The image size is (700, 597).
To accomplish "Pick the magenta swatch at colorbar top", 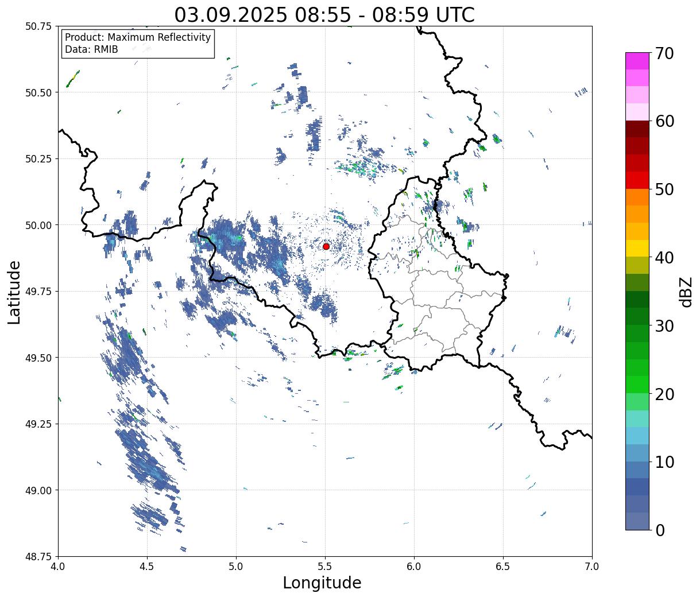I will pyautogui.click(x=637, y=61).
